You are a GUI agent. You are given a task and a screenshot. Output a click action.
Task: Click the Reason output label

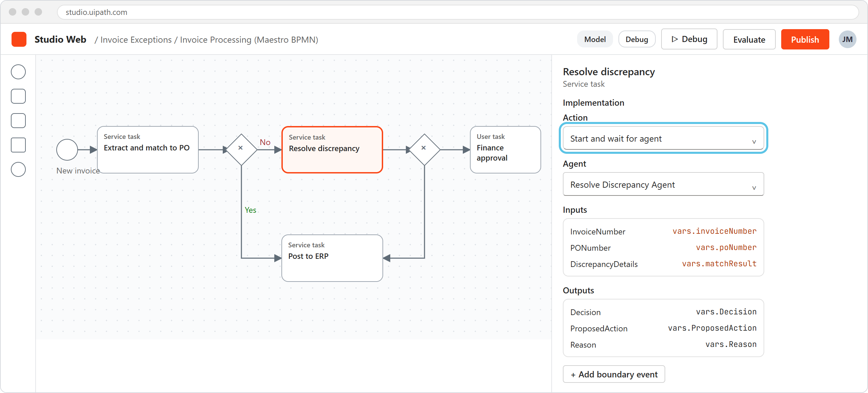point(583,345)
